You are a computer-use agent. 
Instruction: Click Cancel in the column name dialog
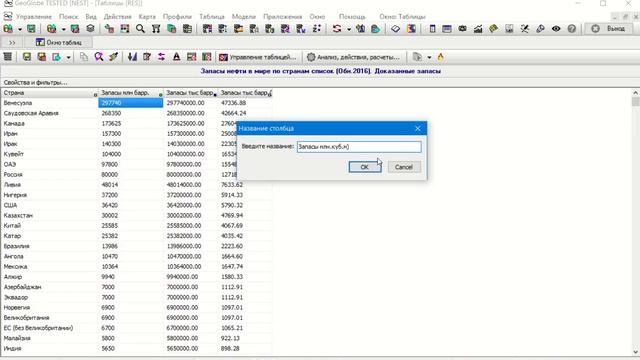click(x=404, y=167)
